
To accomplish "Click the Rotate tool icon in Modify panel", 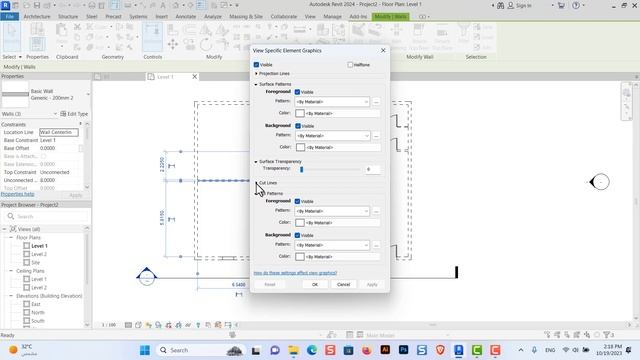I will pyautogui.click(x=206, y=44).
